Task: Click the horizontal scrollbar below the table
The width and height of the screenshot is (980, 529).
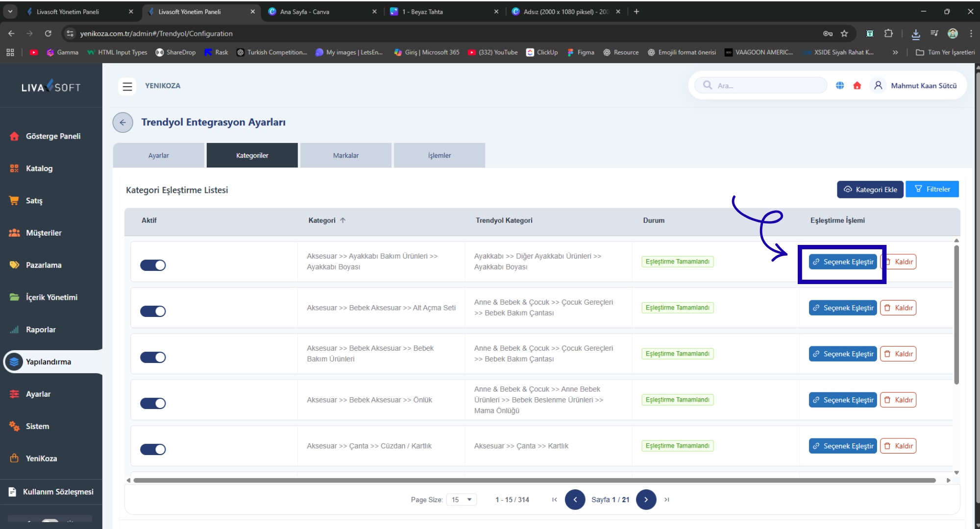Action: click(534, 481)
